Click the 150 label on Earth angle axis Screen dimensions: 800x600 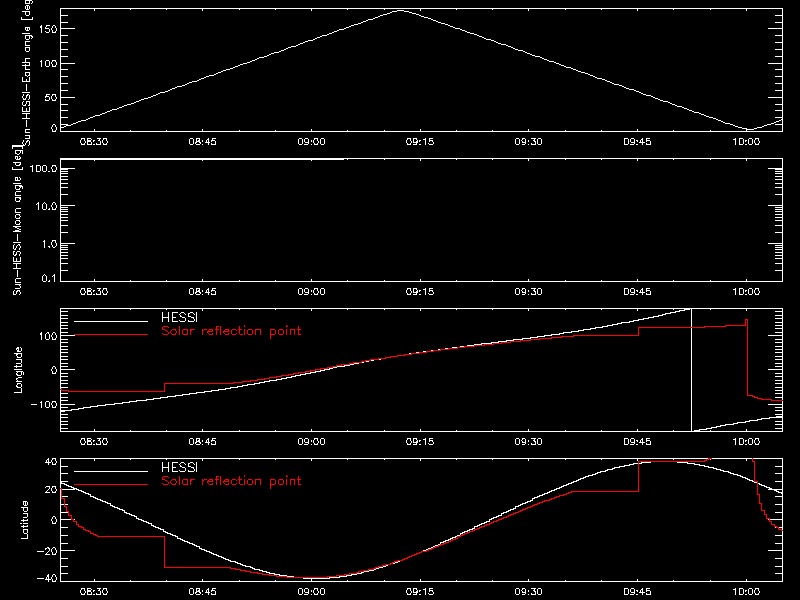tap(47, 29)
